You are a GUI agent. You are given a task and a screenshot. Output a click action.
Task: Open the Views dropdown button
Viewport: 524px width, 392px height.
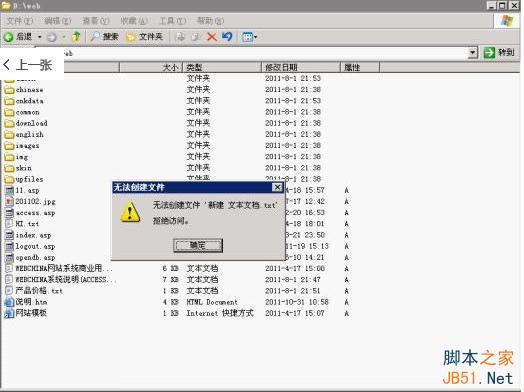[249, 37]
